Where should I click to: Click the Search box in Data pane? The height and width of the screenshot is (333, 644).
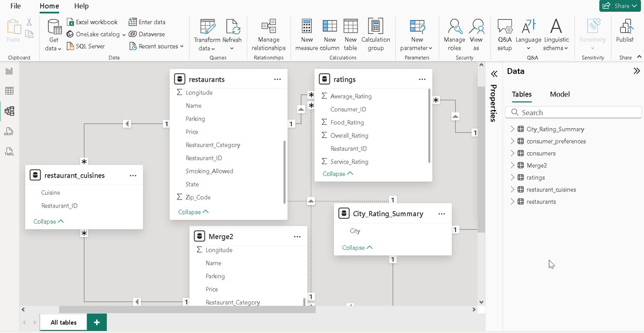tap(573, 113)
